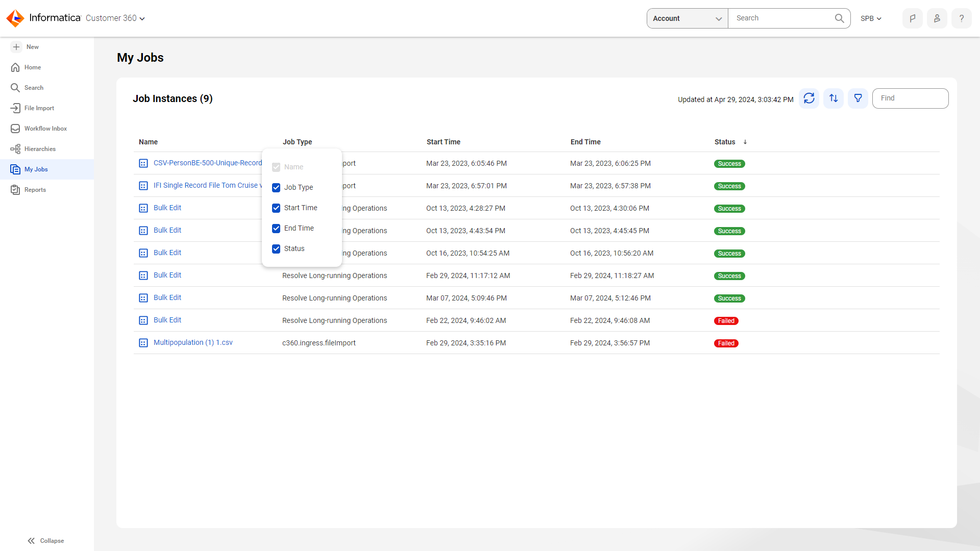Click start time Feb 29, 2024, 3:35:16 PM
The image size is (980, 551).
[466, 343]
